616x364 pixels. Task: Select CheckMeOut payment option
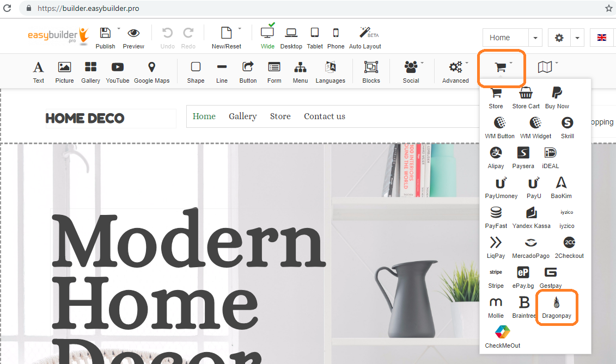coord(503,337)
